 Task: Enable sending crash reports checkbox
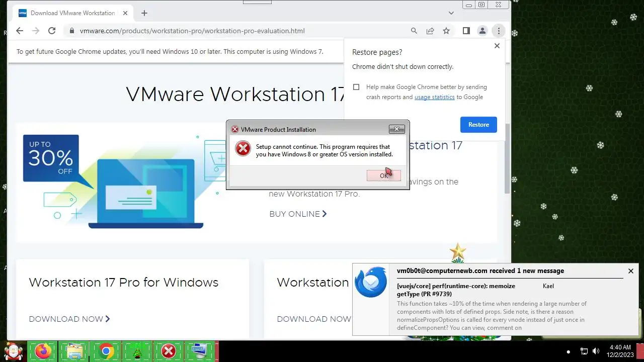[356, 87]
